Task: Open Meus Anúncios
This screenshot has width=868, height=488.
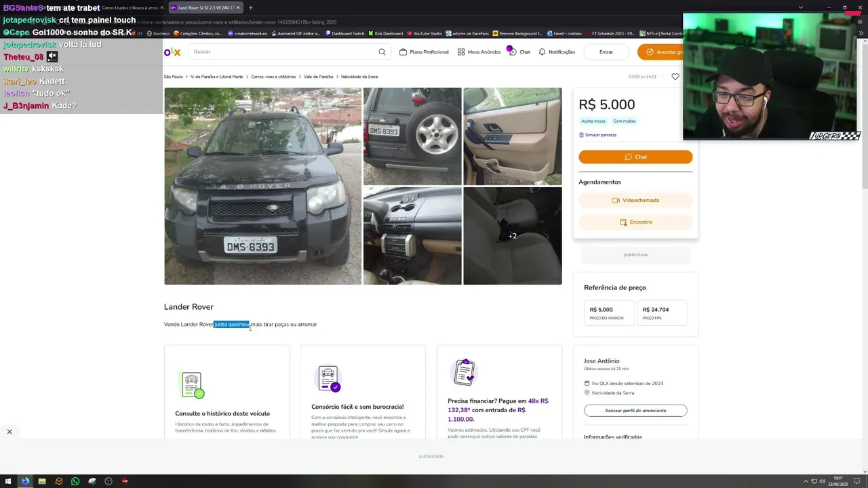Action: click(479, 52)
